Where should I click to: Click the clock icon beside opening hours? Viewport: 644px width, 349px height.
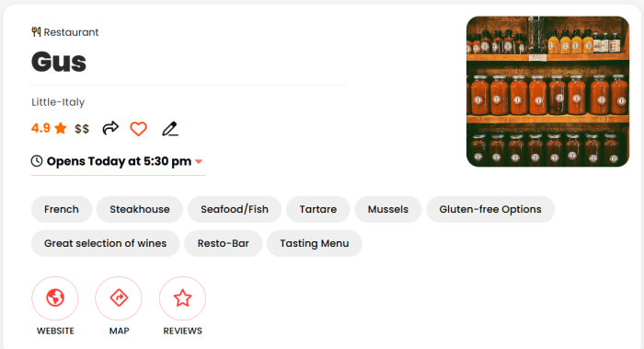point(37,161)
